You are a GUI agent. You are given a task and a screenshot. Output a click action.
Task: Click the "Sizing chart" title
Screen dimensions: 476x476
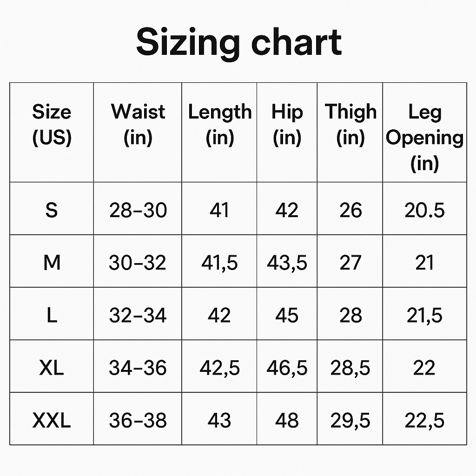click(x=238, y=43)
